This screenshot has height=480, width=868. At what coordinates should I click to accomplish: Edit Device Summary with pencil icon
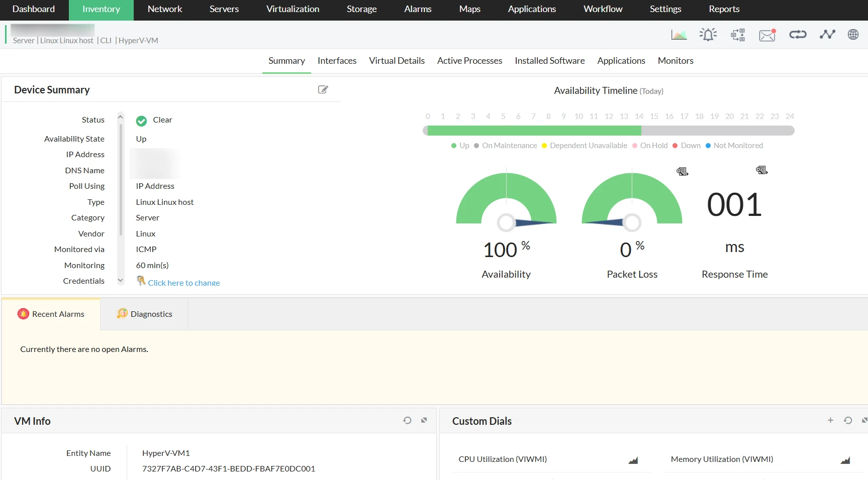point(323,89)
